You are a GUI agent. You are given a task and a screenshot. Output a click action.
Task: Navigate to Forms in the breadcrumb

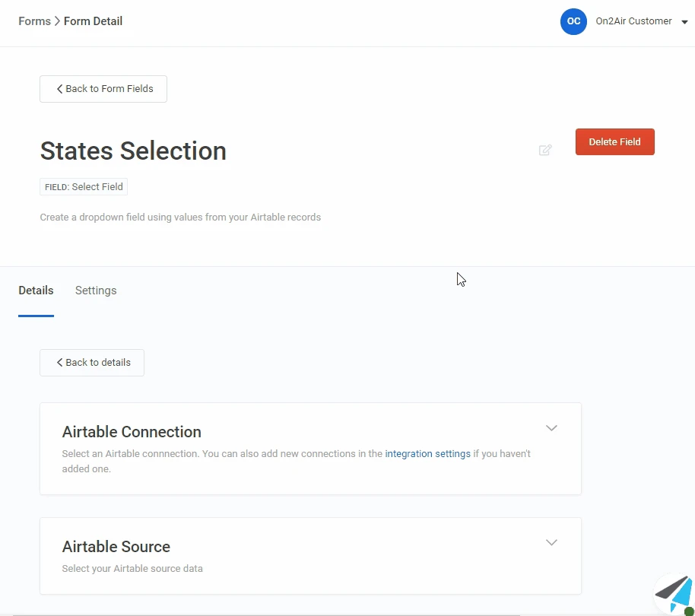coord(34,21)
